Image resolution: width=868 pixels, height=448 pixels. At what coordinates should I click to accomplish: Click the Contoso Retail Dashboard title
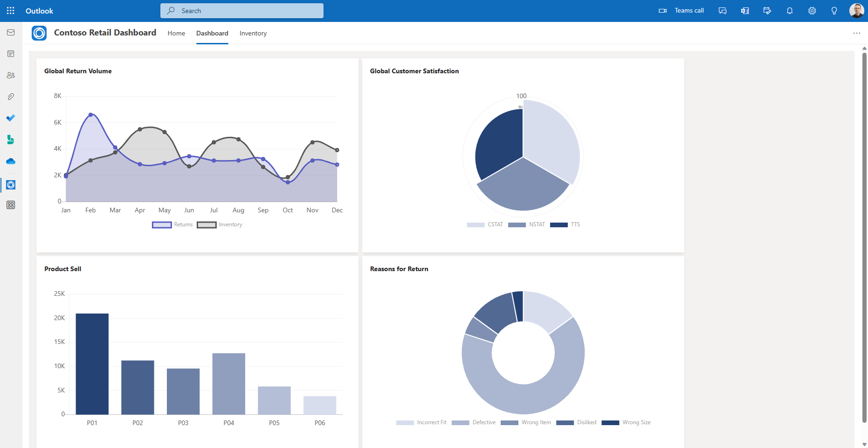pyautogui.click(x=105, y=33)
